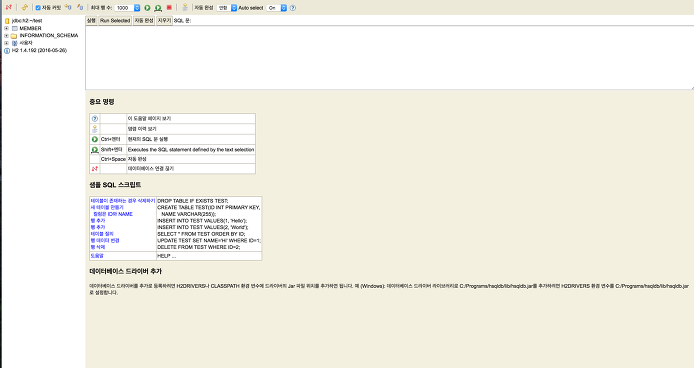Click the link beside SELECT * FROM TEST

click(x=102, y=234)
